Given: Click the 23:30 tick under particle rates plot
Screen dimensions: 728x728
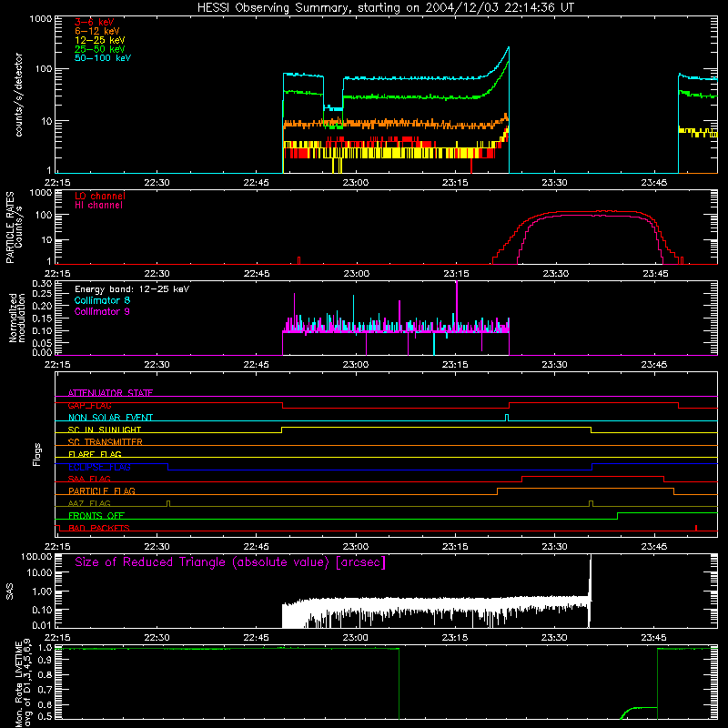Looking at the screenshot, I should [555, 274].
